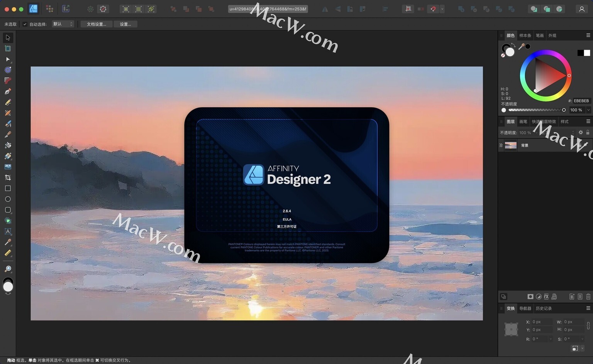
Task: Switch to the 样式 tab
Action: click(x=564, y=121)
